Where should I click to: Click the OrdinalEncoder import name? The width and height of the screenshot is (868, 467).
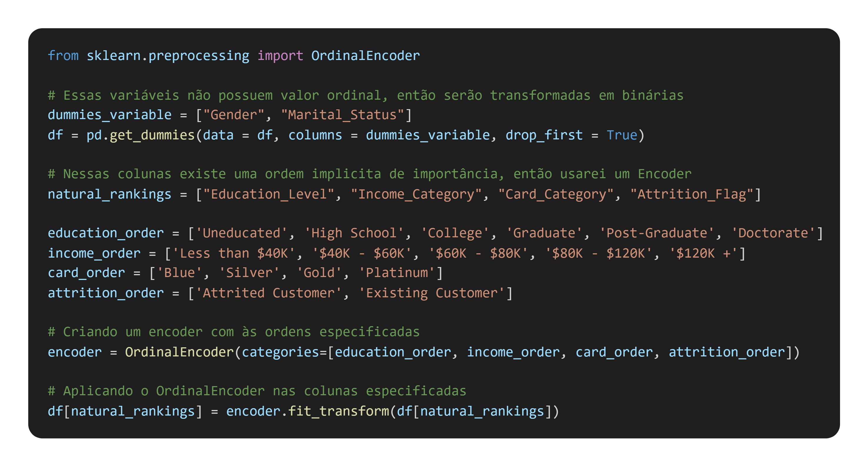(x=365, y=56)
